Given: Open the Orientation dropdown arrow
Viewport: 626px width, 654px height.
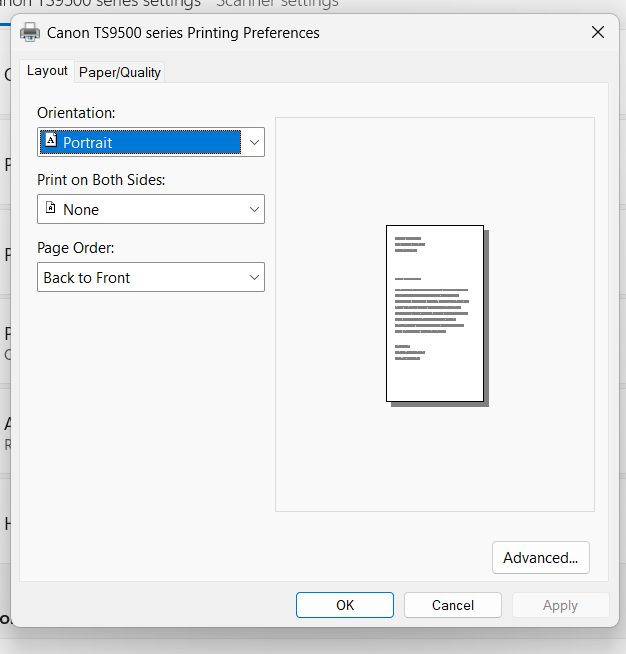Looking at the screenshot, I should [254, 142].
